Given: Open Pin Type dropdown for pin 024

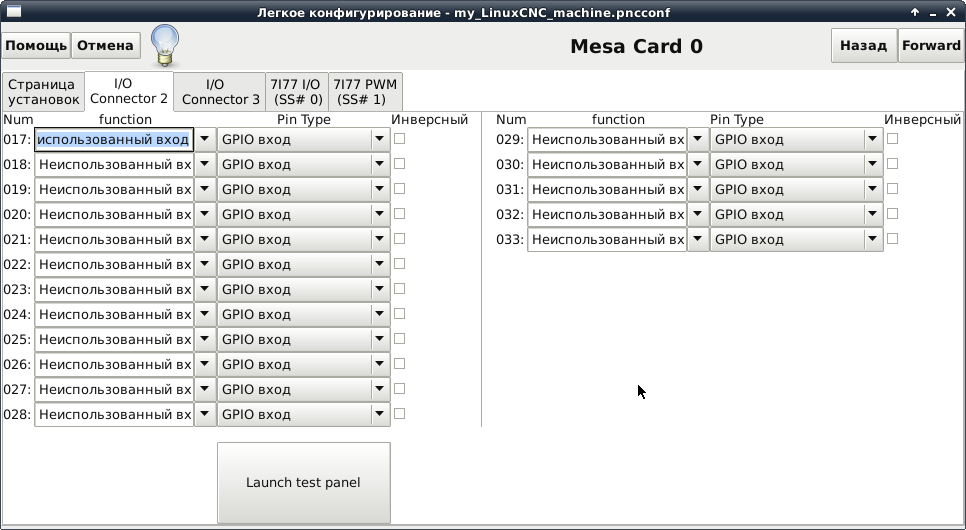Looking at the screenshot, I should pyautogui.click(x=304, y=314).
